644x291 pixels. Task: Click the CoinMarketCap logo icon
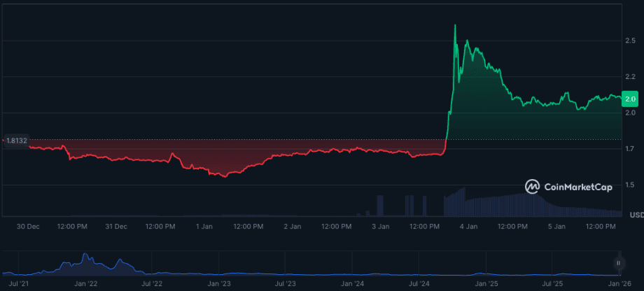[x=533, y=187]
